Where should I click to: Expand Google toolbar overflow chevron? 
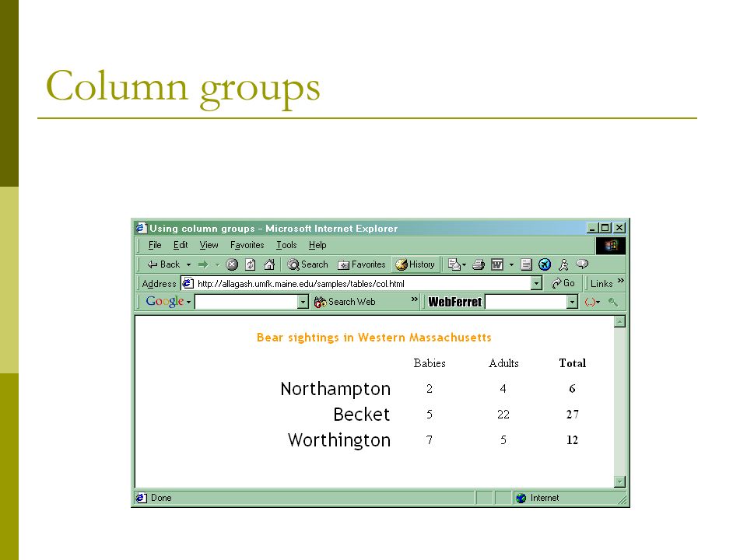point(415,299)
